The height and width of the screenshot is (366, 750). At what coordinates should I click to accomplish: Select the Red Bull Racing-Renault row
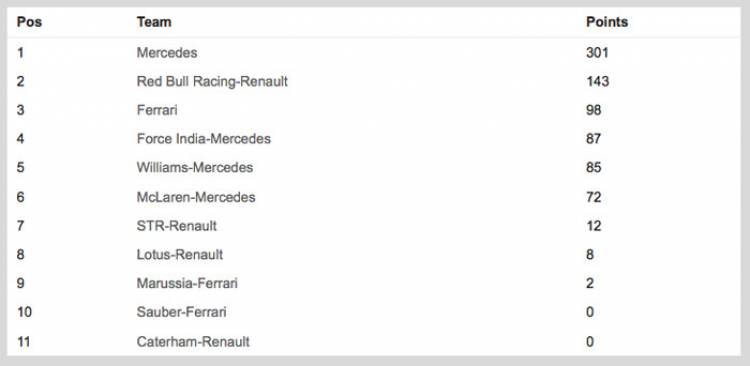click(374, 81)
